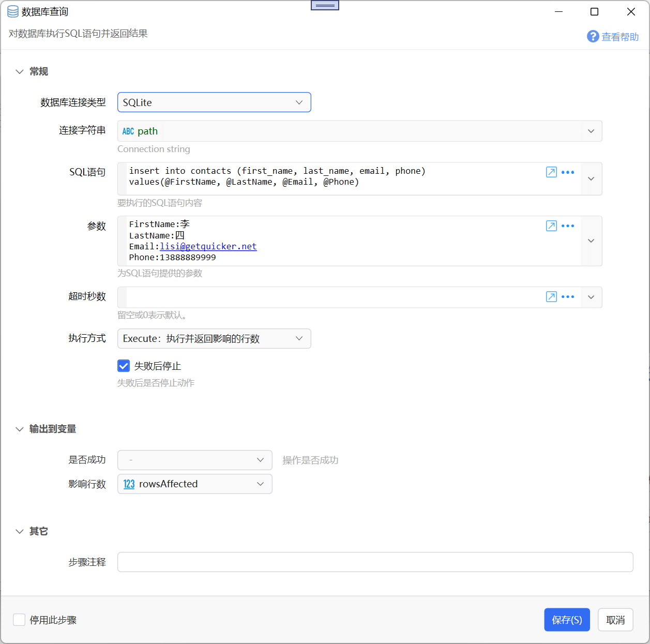Viewport: 650px width, 644px height.
Task: Open 参数 field in expanded editor
Action: tap(551, 226)
